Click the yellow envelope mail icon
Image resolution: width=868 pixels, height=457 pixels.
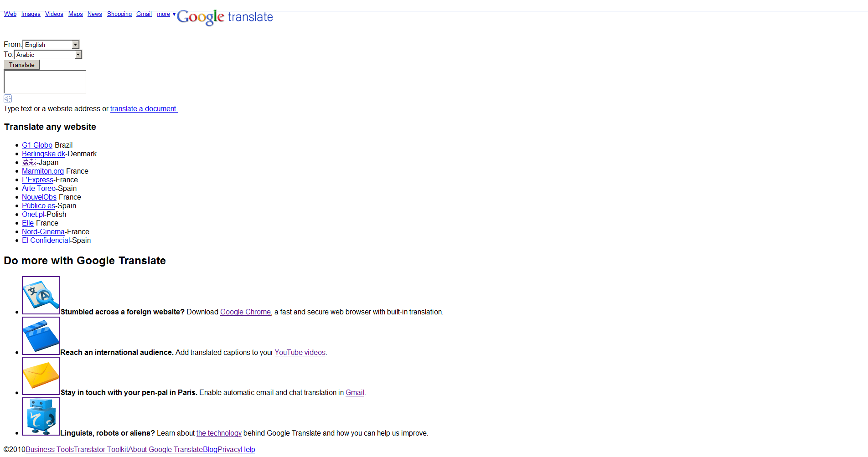(x=41, y=376)
